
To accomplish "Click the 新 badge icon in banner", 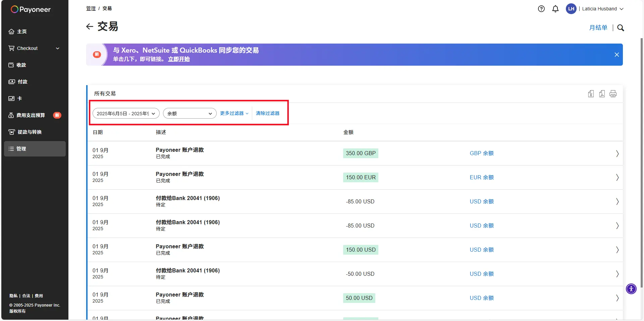I will [x=97, y=55].
